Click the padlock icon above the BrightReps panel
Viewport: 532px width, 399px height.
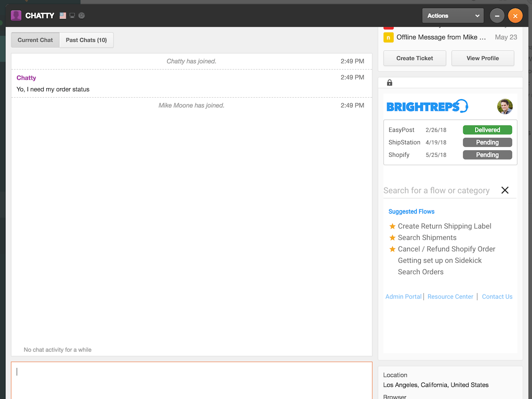click(x=390, y=83)
